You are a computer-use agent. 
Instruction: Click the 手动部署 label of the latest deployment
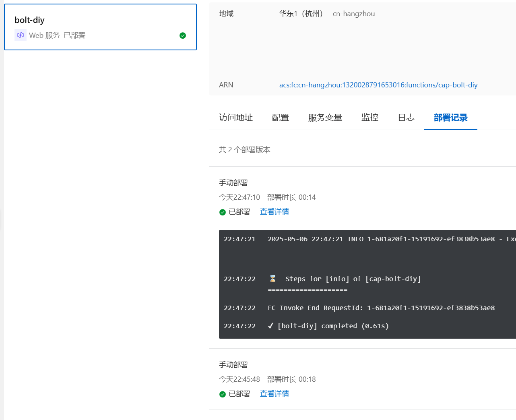pos(233,182)
